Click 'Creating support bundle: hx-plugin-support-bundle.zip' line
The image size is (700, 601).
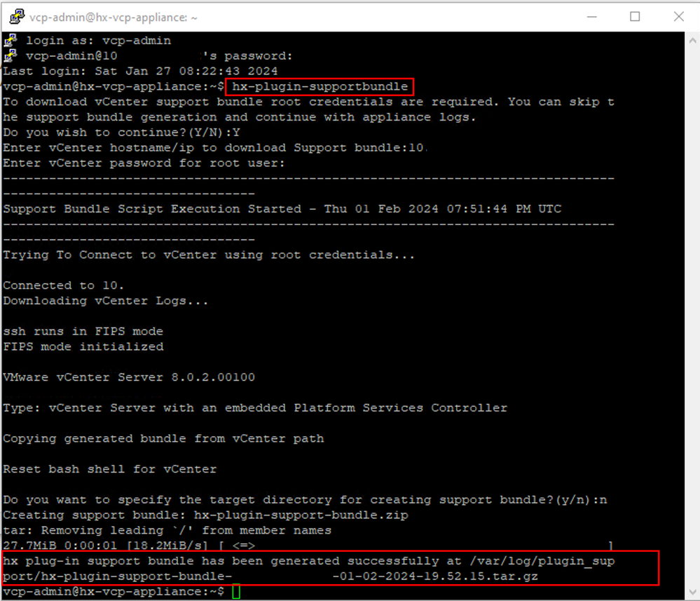pyautogui.click(x=205, y=515)
